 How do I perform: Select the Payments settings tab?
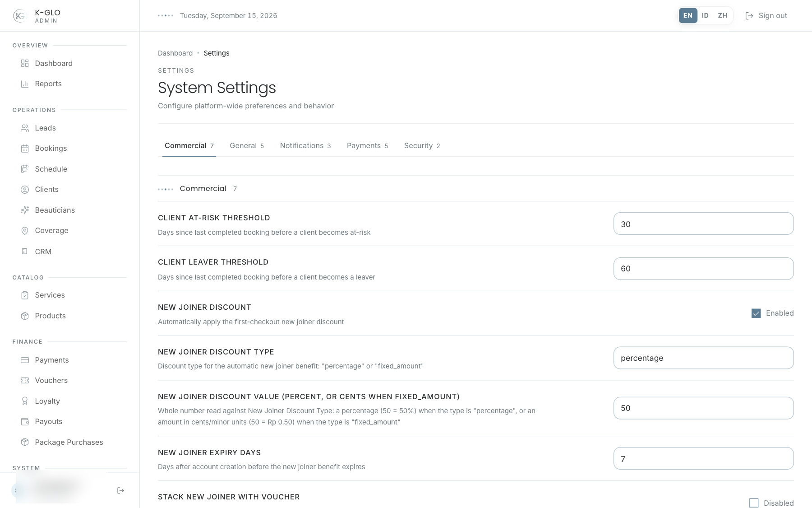(367, 146)
